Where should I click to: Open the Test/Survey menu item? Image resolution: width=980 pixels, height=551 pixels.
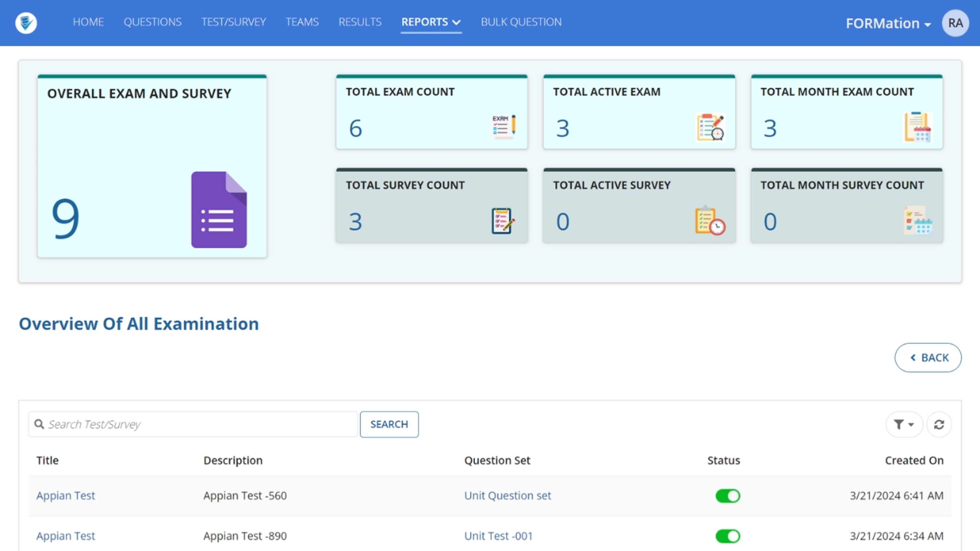click(x=234, y=22)
